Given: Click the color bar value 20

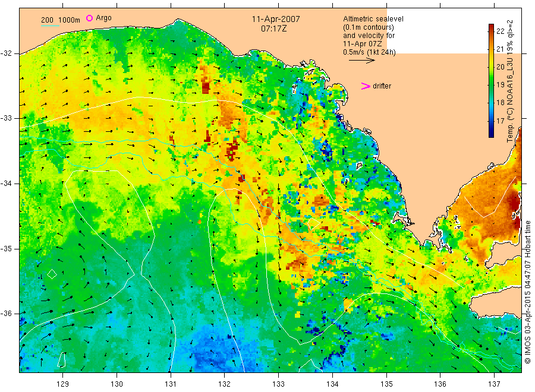Looking at the screenshot, I should [x=500, y=67].
